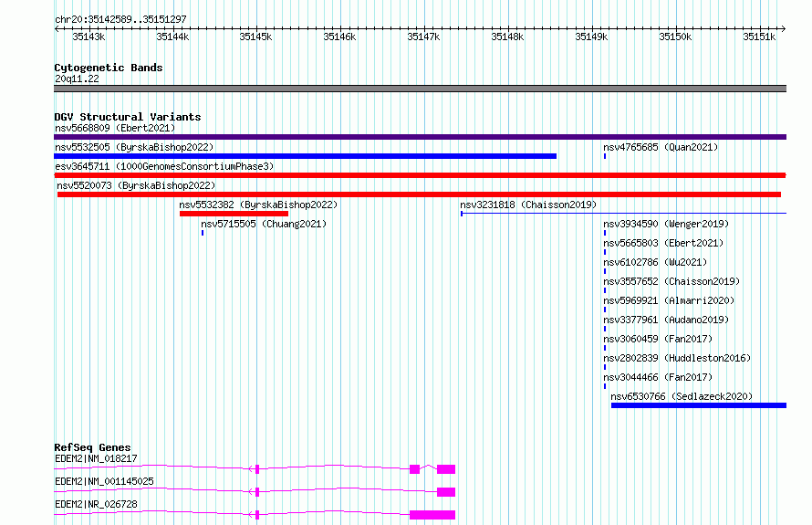Open the nsv3231818 (Chaisson2019) variant label
This screenshot has height=525, width=812.
click(x=528, y=205)
